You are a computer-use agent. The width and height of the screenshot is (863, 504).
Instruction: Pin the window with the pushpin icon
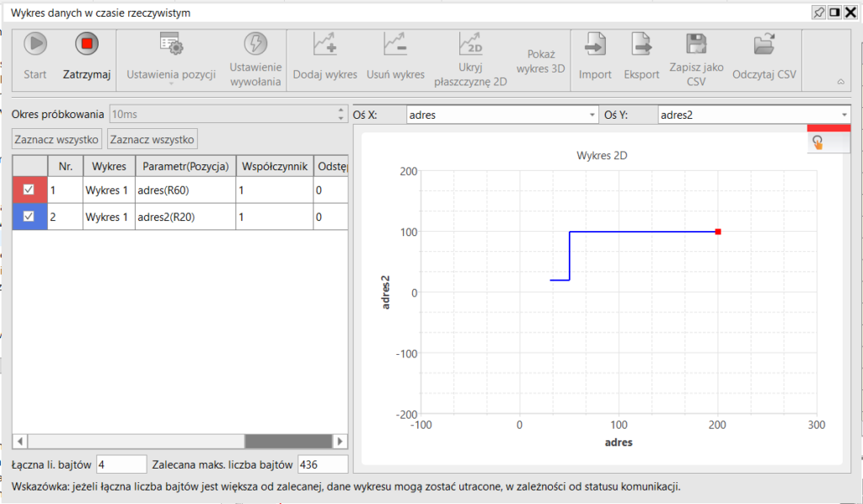(x=819, y=13)
